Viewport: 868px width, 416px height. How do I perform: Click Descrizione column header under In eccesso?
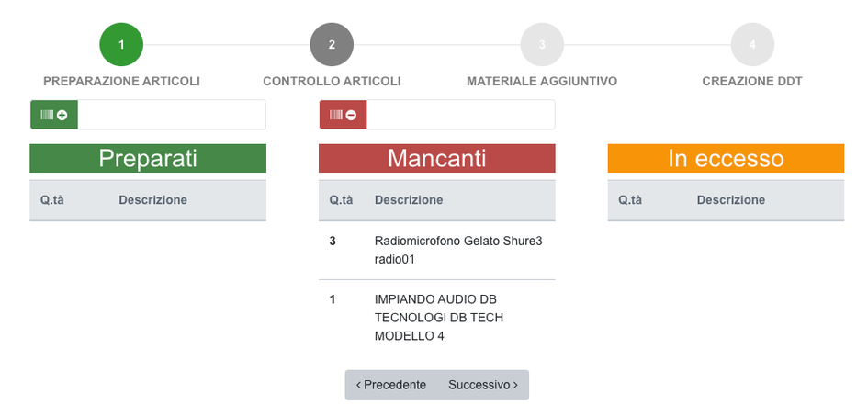730,200
